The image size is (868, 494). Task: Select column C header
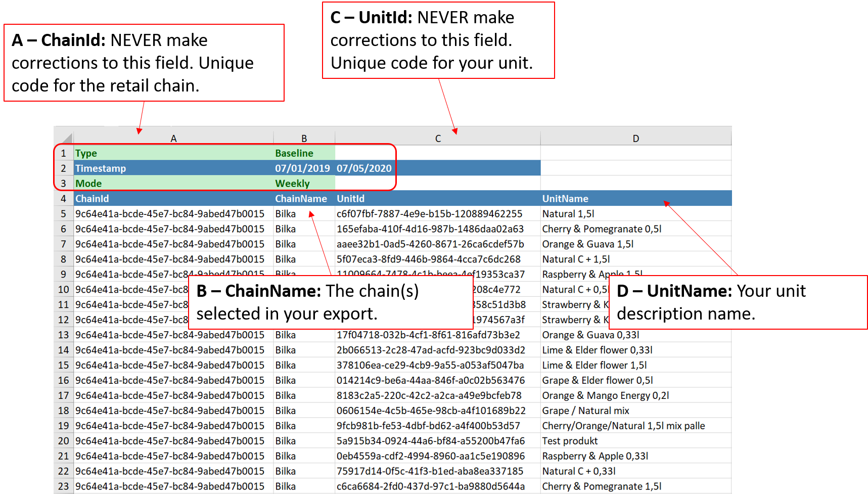click(x=438, y=138)
